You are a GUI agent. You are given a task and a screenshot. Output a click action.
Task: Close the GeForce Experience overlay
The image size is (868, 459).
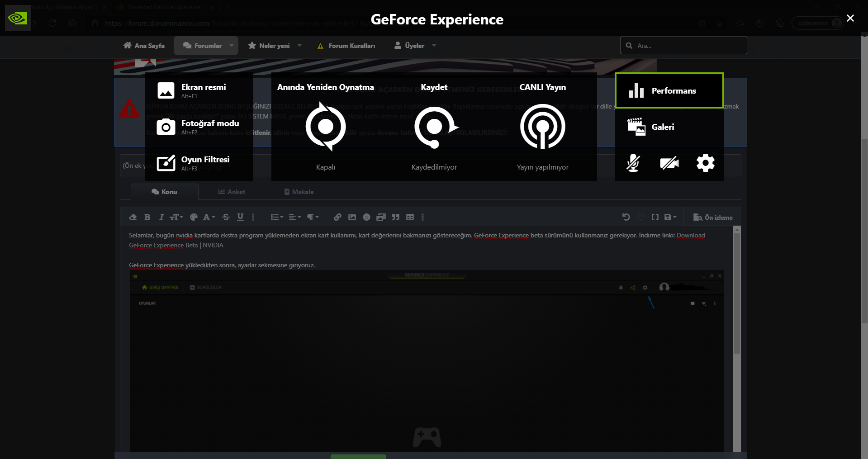850,18
